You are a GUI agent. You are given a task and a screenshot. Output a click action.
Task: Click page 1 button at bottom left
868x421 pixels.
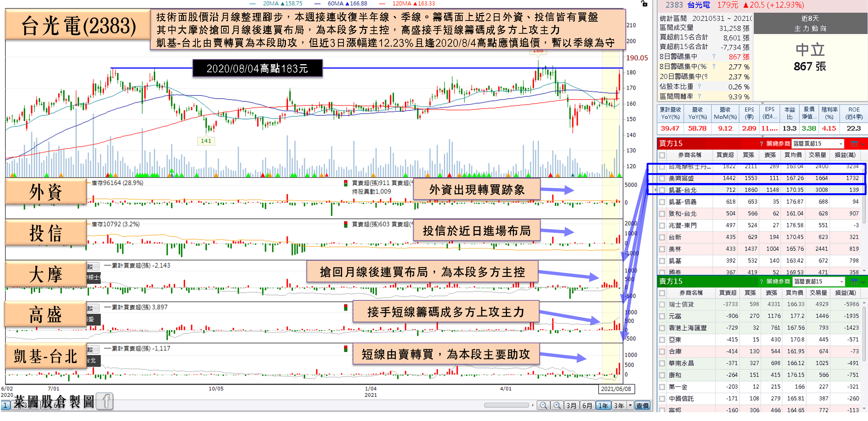pyautogui.click(x=5, y=406)
